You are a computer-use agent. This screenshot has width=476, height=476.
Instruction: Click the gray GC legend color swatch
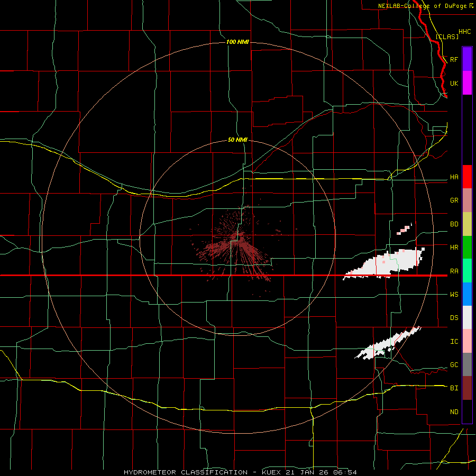(467, 364)
